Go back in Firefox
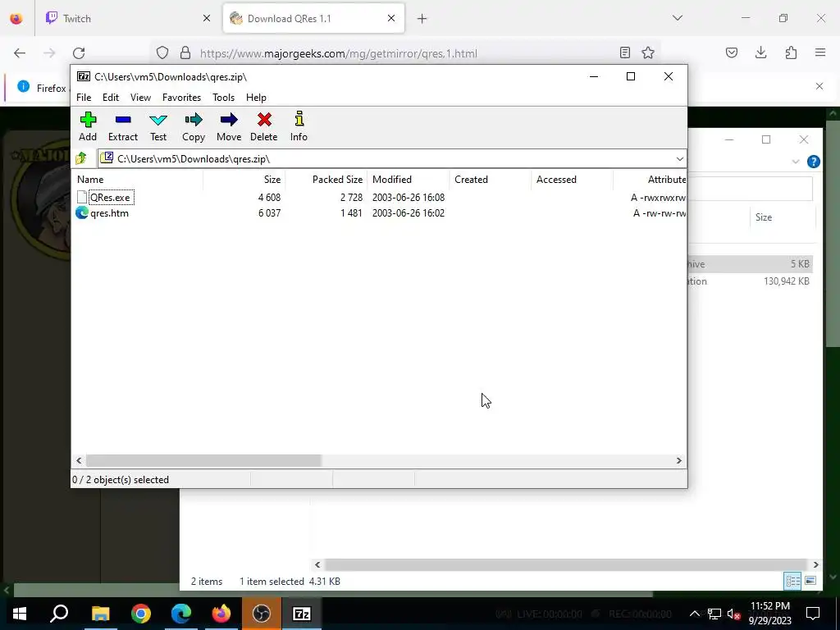 [x=20, y=53]
